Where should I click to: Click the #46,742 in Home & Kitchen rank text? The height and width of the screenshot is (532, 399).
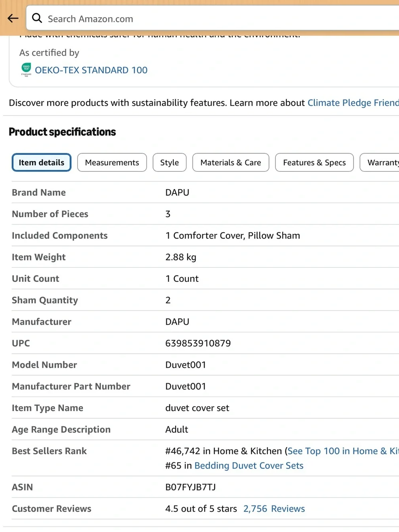tap(223, 451)
